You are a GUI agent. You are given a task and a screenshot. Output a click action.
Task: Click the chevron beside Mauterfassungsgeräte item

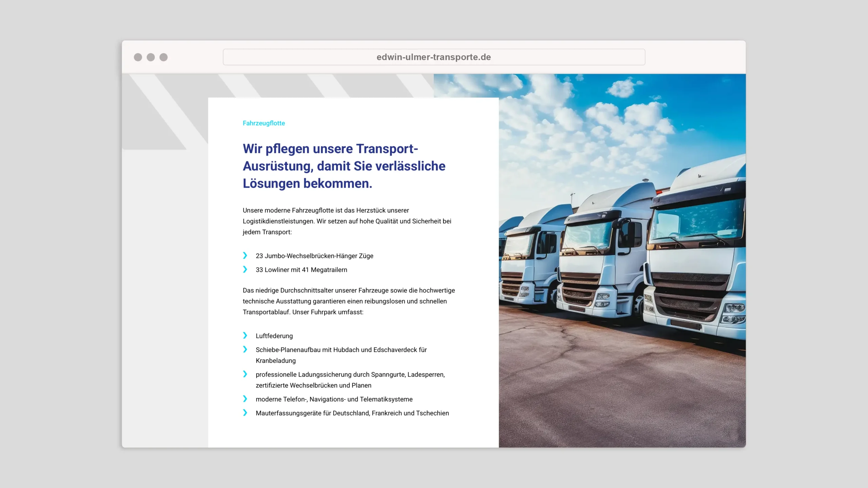point(245,413)
